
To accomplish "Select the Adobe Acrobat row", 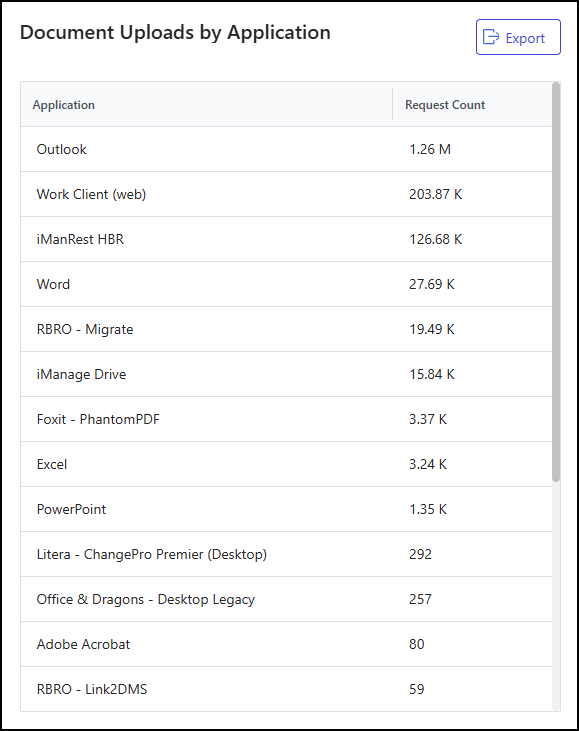I will coord(286,644).
